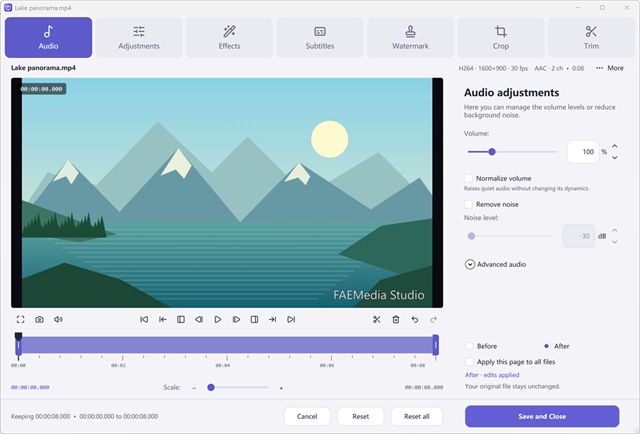Click the Cancel button
The image size is (640, 434).
click(307, 416)
